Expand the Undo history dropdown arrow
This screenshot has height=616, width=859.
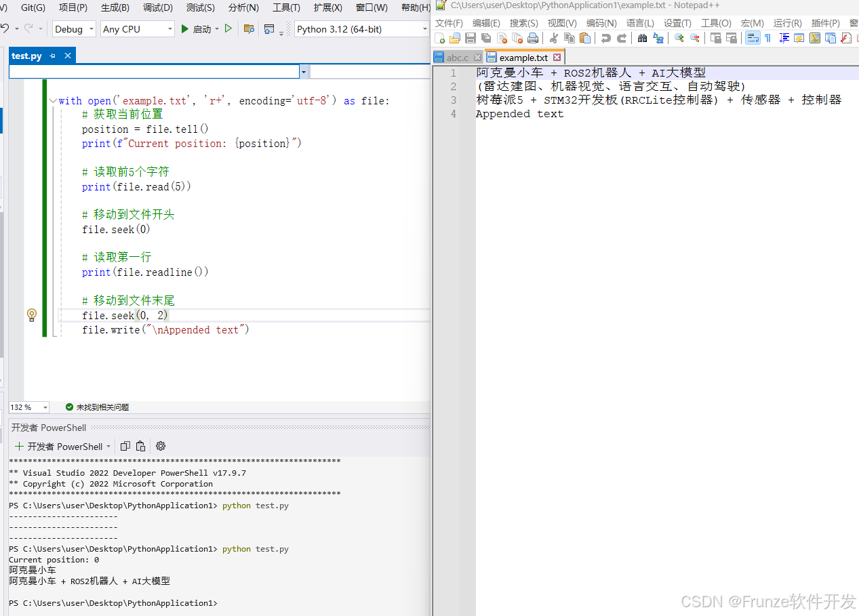[x=16, y=29]
